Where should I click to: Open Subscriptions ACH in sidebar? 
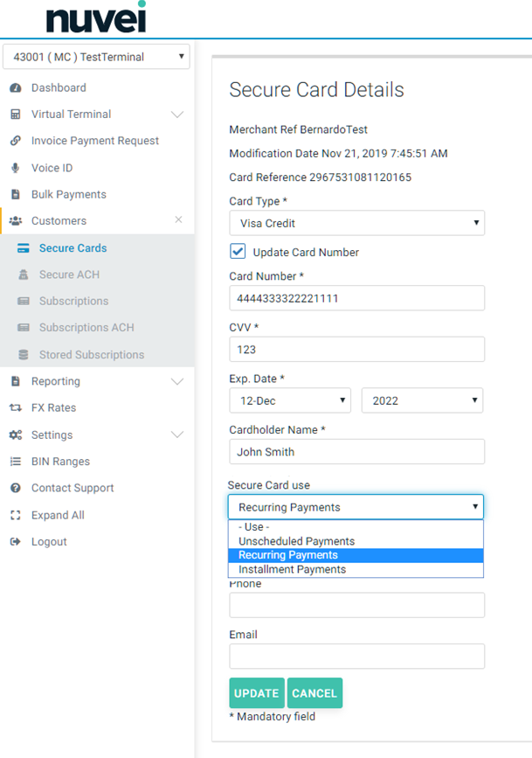pos(86,328)
